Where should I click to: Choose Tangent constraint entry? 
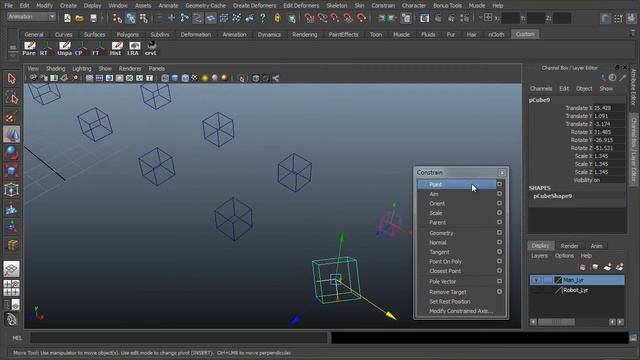(439, 252)
